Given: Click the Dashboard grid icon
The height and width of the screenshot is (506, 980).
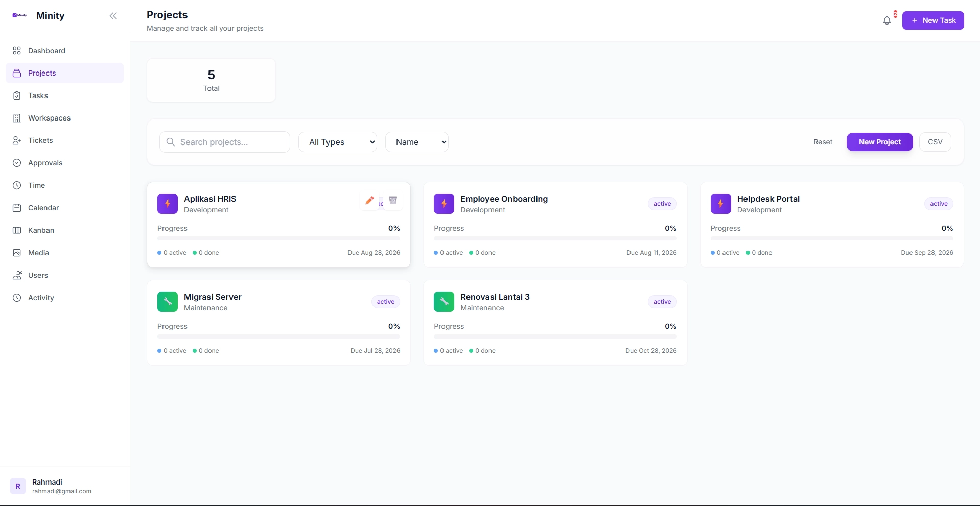Looking at the screenshot, I should 17,51.
